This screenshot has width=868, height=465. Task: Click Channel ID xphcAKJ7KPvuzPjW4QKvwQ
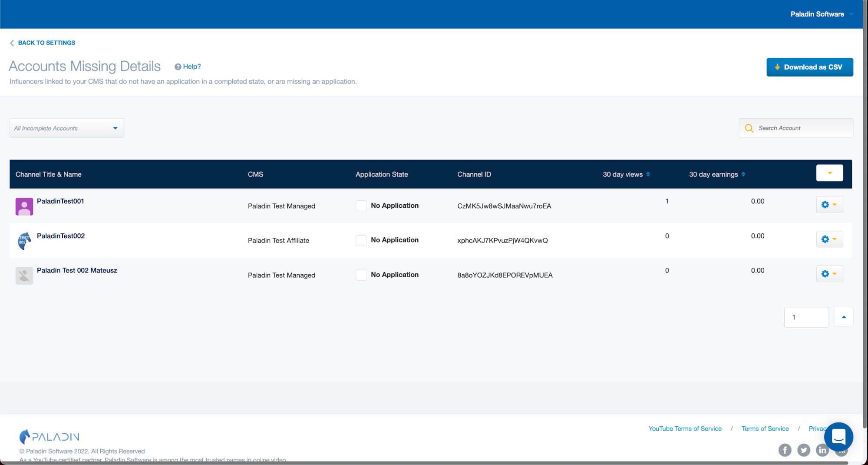tap(502, 240)
